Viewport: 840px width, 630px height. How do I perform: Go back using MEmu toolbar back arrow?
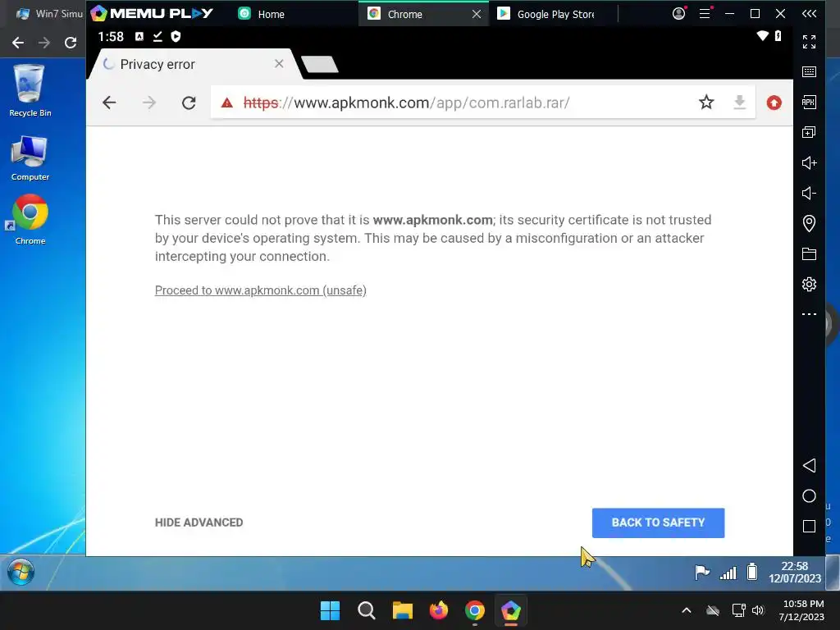click(18, 43)
